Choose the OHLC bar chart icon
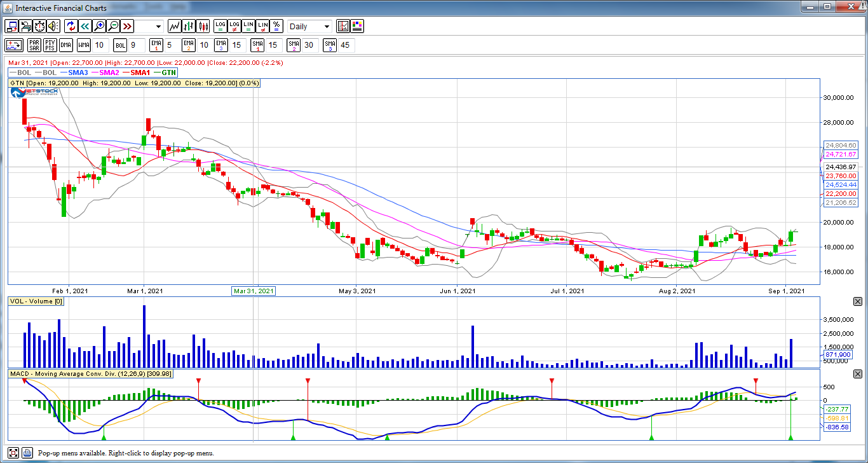 click(x=189, y=26)
